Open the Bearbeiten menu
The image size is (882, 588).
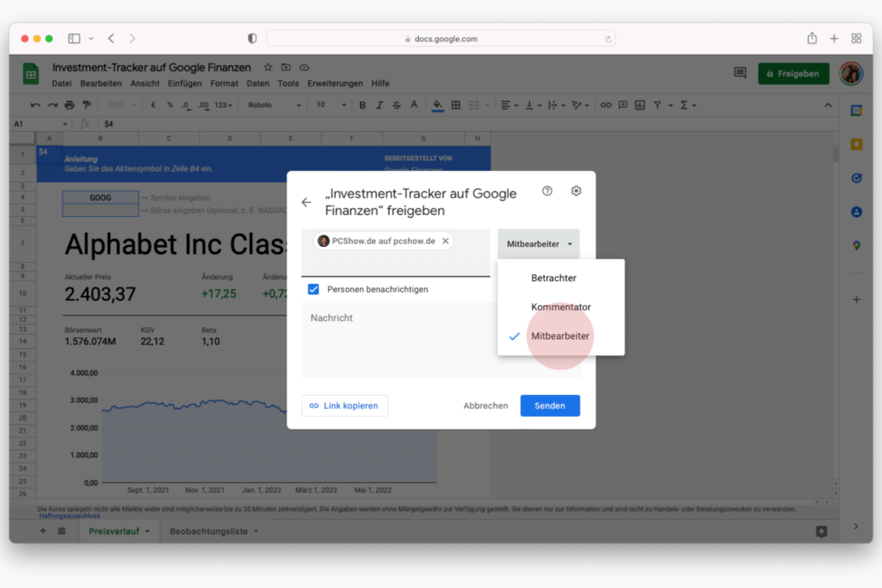point(101,84)
